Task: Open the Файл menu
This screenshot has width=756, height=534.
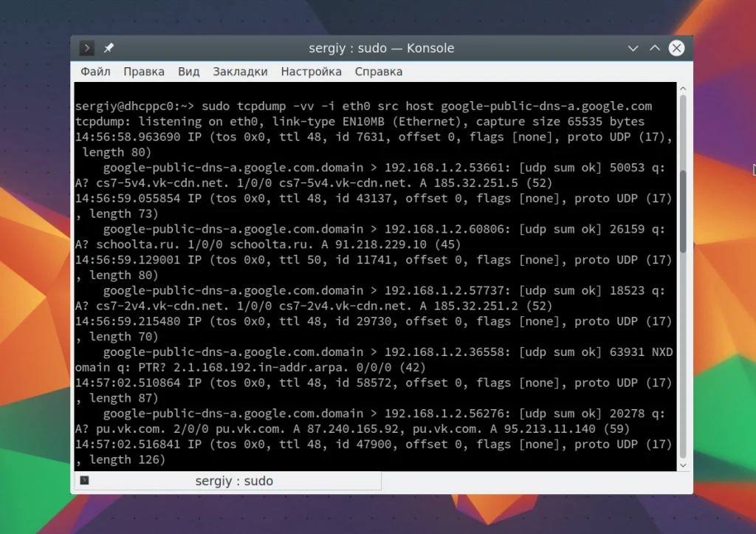Action: pos(95,72)
